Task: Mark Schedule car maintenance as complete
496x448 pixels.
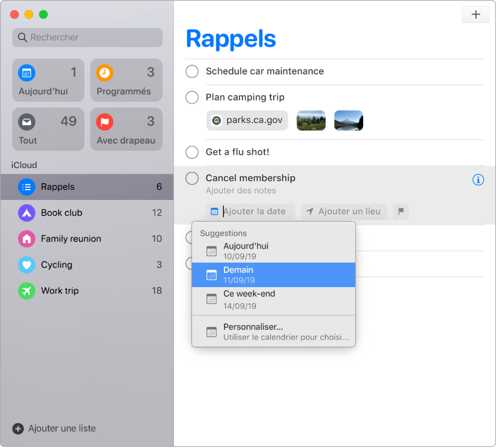Action: pyautogui.click(x=192, y=72)
